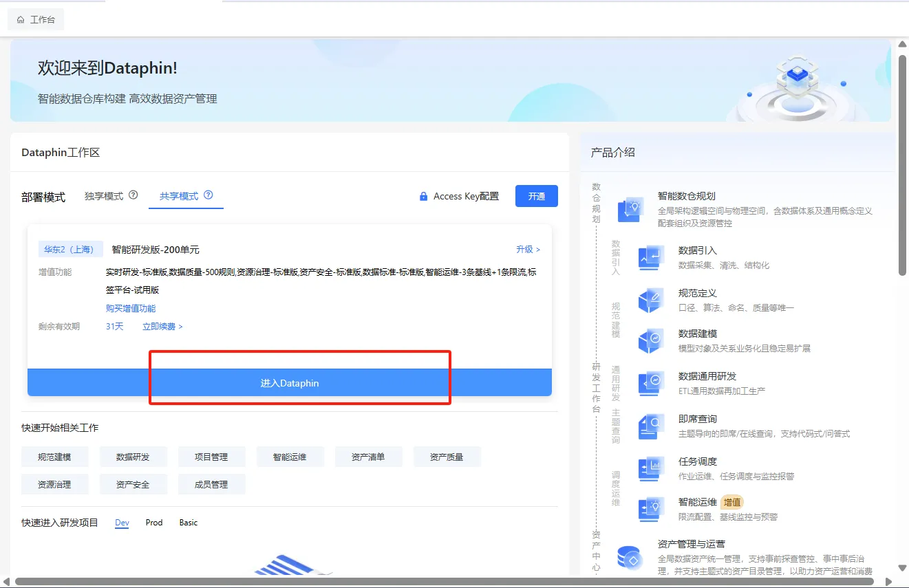
Task: Click the 规范定义 product title
Action: 698,293
